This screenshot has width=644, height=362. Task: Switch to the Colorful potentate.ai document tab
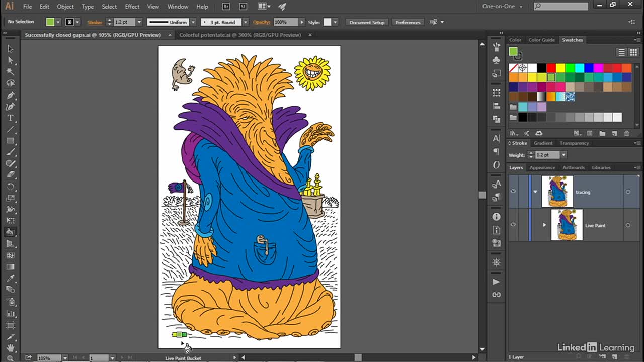tap(240, 35)
